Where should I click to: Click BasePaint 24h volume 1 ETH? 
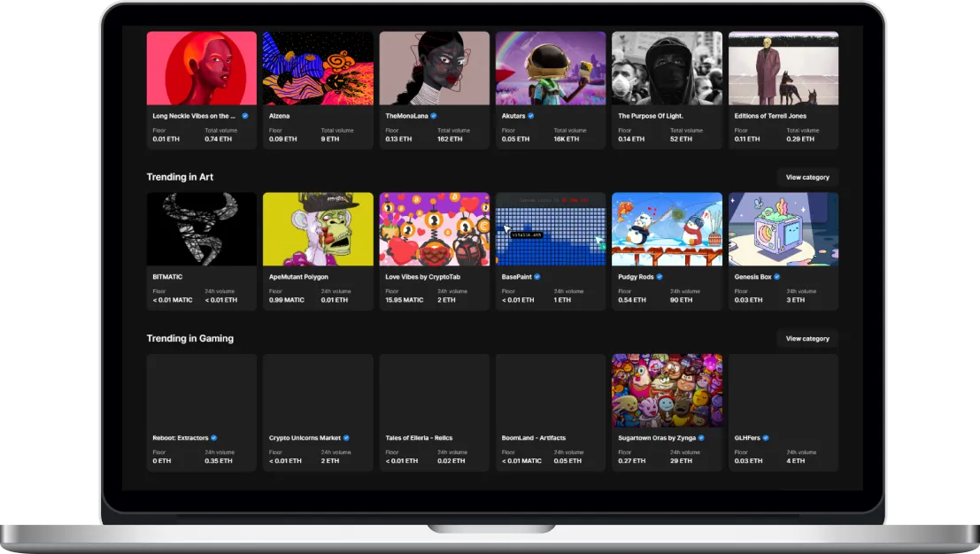click(x=562, y=300)
